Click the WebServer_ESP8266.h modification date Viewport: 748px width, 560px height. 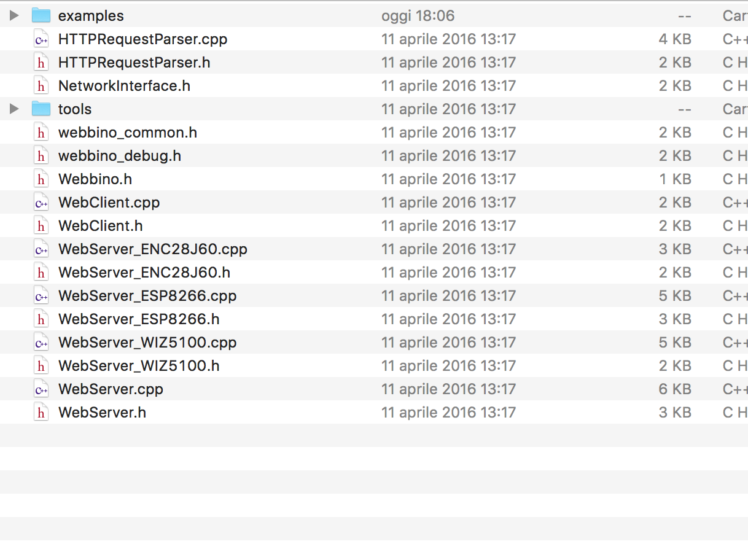[448, 319]
